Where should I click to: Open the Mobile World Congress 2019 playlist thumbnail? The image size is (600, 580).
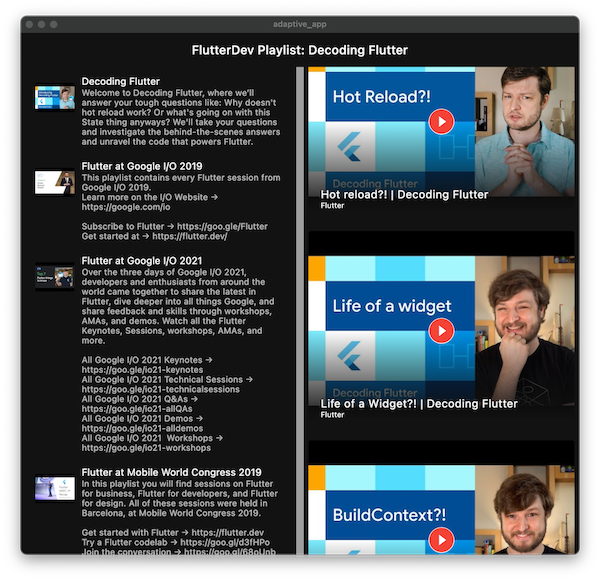[55, 487]
